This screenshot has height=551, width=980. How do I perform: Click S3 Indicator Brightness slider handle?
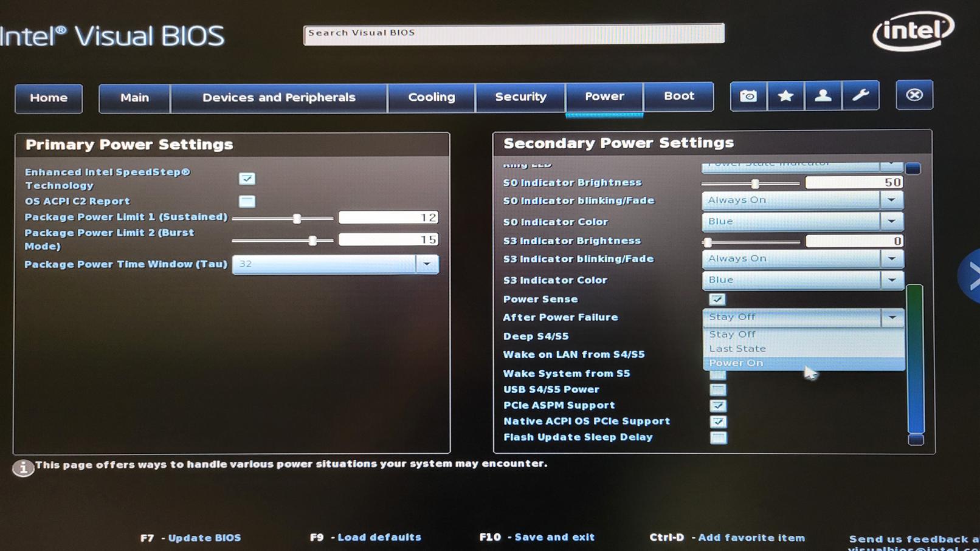(708, 242)
